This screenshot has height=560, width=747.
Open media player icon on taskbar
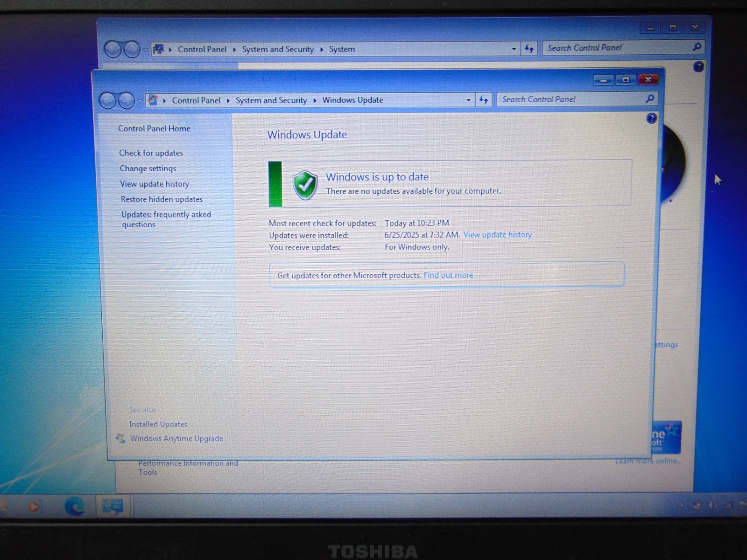34,507
